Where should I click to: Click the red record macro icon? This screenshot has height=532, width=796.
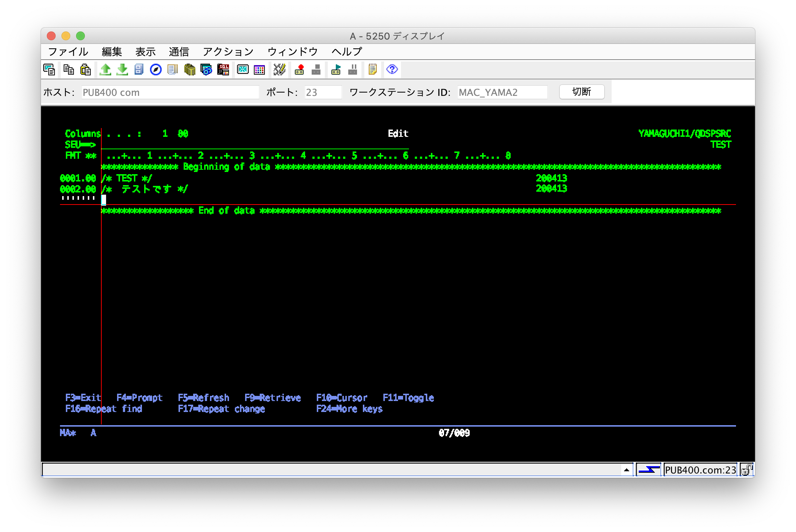(x=300, y=70)
